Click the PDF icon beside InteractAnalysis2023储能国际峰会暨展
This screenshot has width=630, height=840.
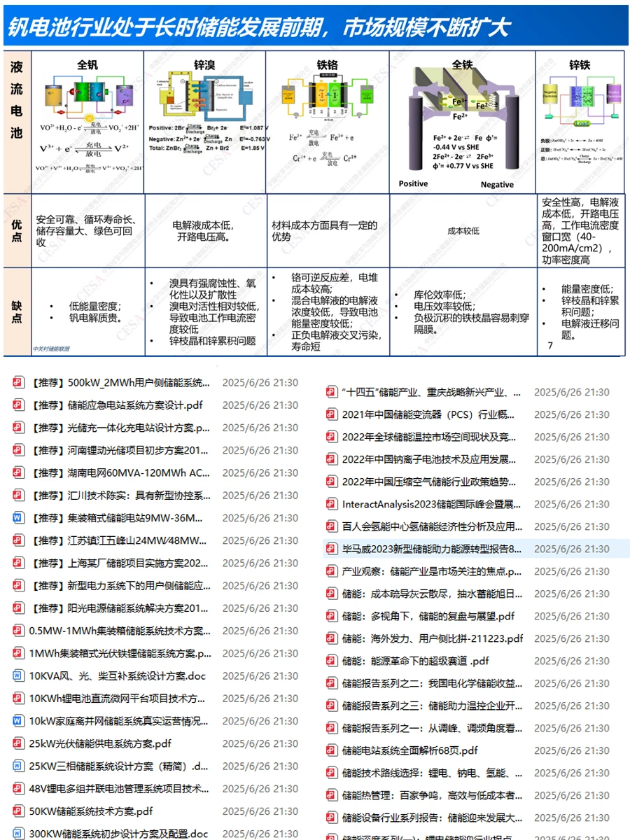coord(329,504)
